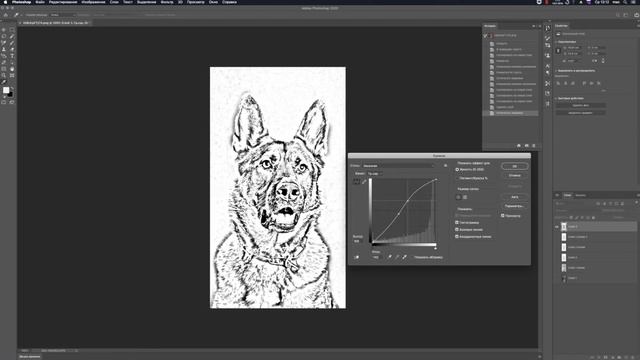Open the Preset dropdown in Curves dialog

(398, 166)
